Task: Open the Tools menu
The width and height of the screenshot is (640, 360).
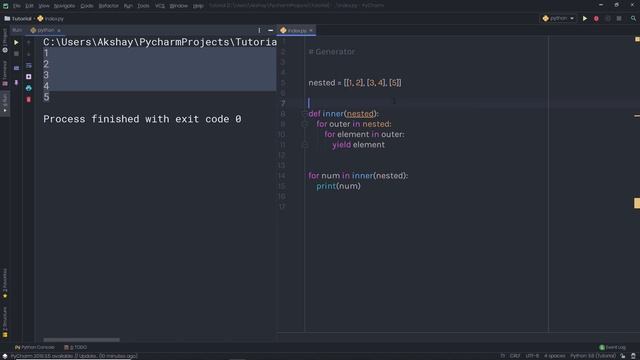Action: pyautogui.click(x=143, y=6)
